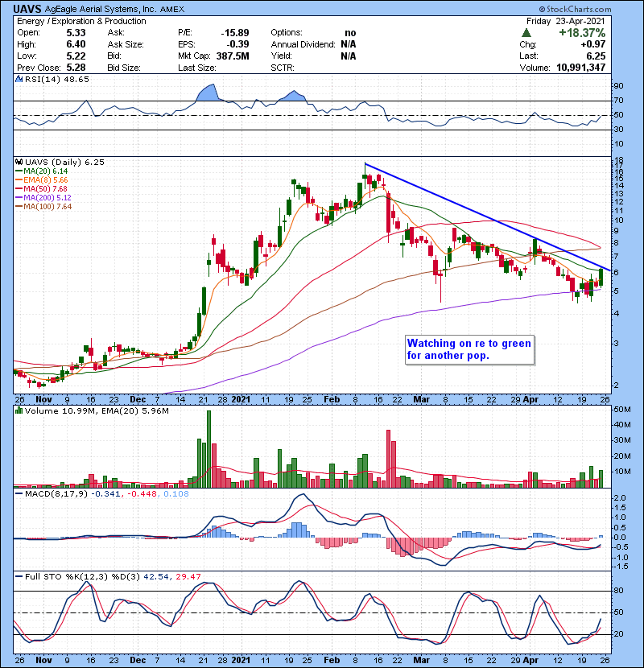Click the P/E value -15.89
Screen dimensions: 644x668
(235, 33)
